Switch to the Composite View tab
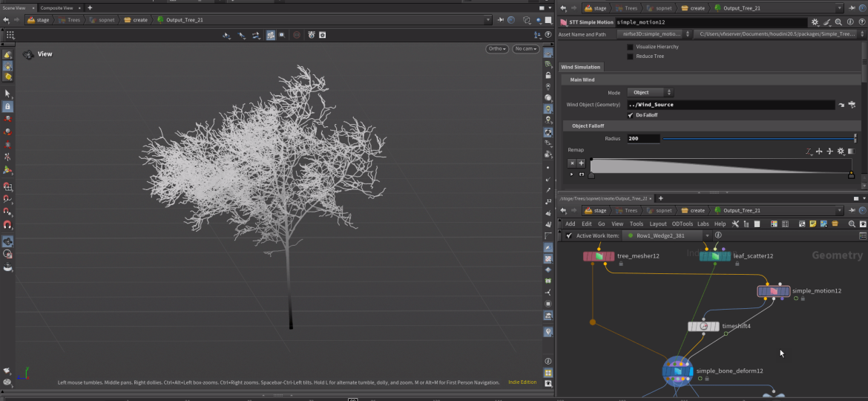Screen dimensions: 868x401 [56, 7]
